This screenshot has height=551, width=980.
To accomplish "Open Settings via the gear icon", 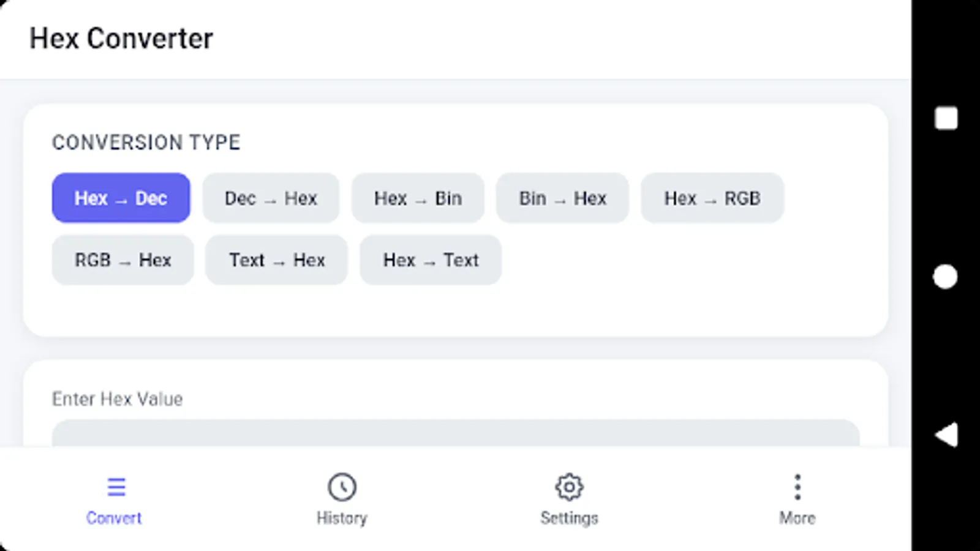I will (x=569, y=487).
